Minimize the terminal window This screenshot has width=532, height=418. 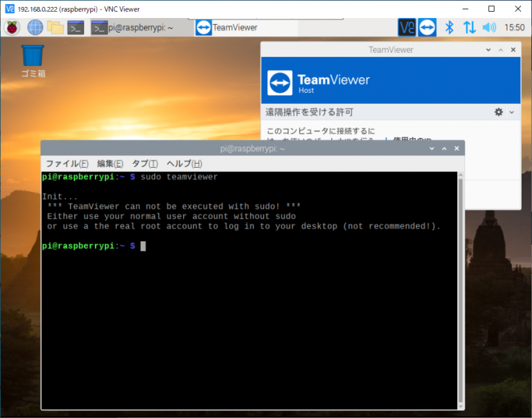click(432, 148)
